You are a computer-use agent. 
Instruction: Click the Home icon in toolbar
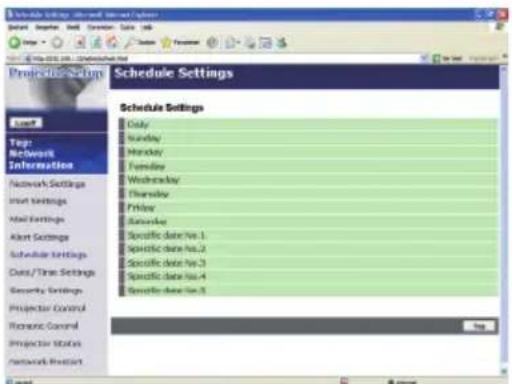coord(113,42)
